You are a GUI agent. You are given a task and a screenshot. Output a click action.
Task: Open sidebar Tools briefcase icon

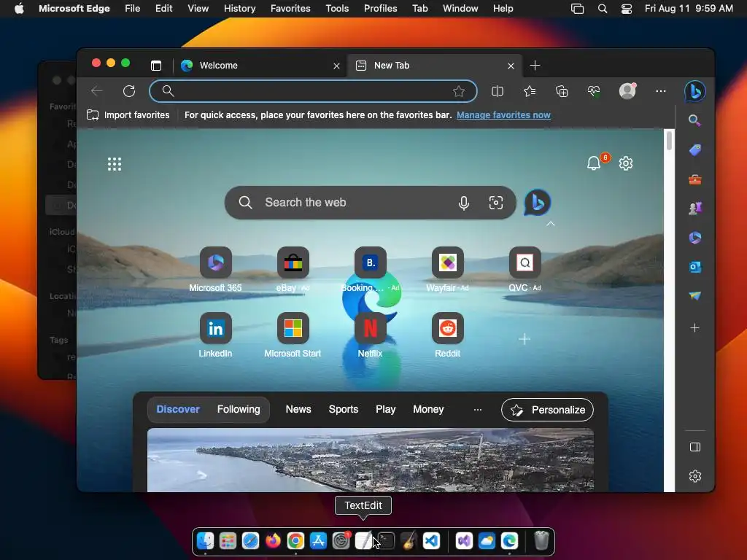pos(694,179)
